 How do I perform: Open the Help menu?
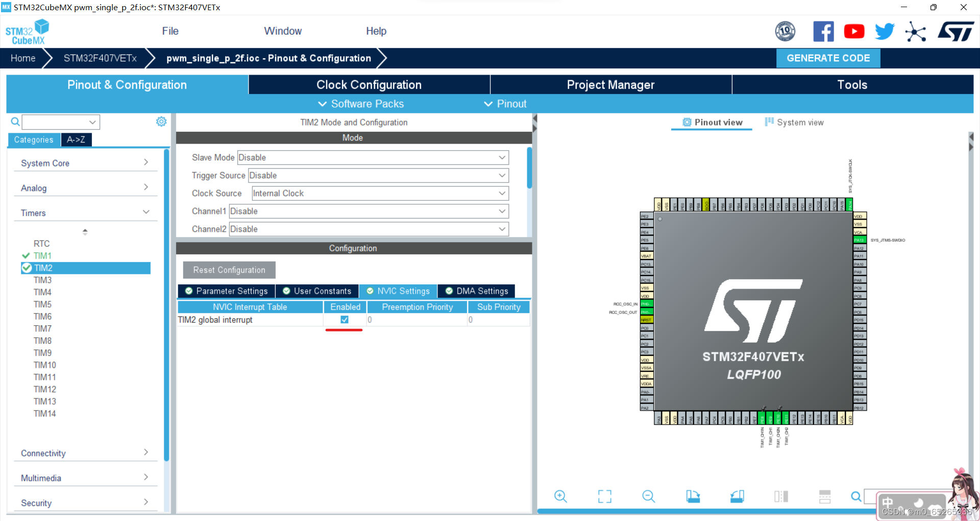[376, 31]
